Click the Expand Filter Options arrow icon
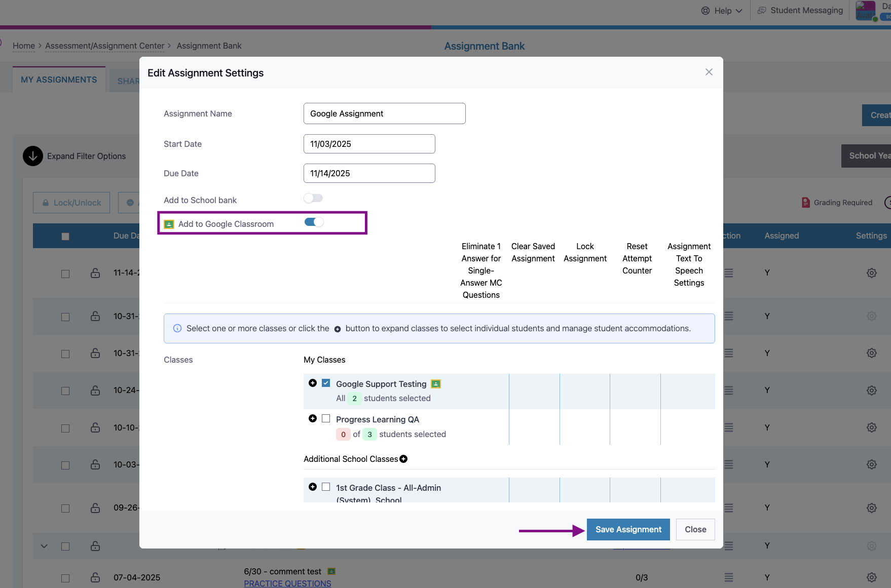Image resolution: width=891 pixels, height=588 pixels. pos(33,156)
